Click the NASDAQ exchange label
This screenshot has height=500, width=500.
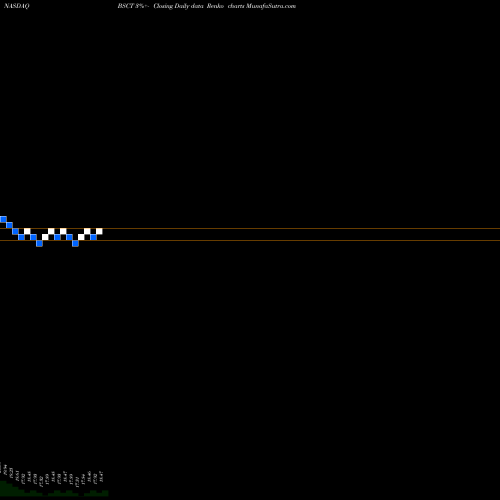pyautogui.click(x=17, y=6)
